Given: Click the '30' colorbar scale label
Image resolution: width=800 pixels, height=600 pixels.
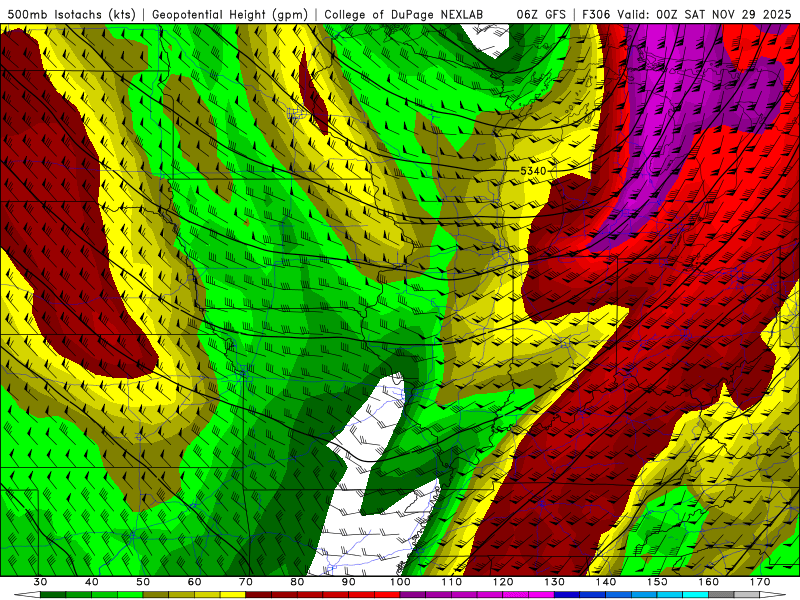Looking at the screenshot, I should [x=40, y=582].
